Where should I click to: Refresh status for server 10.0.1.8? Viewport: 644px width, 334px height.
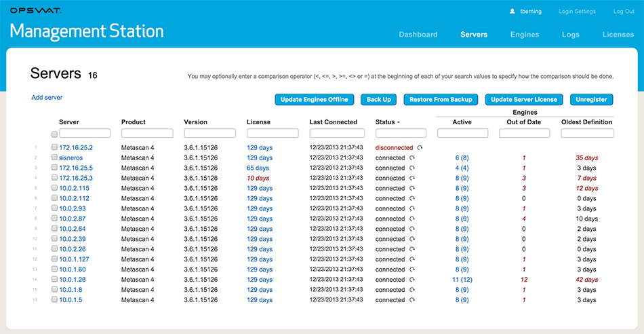412,290
